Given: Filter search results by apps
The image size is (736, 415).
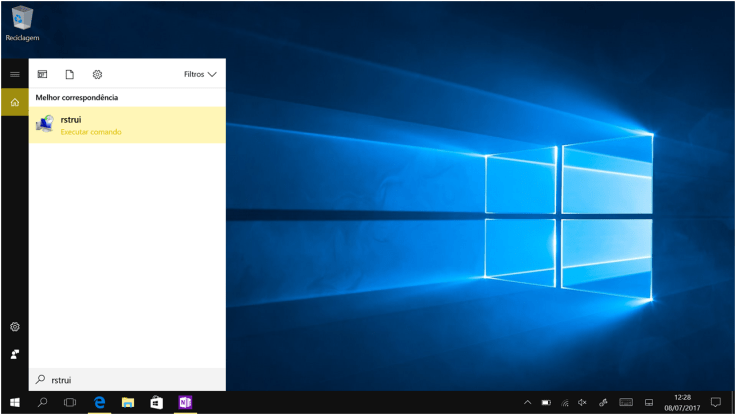Looking at the screenshot, I should pos(43,74).
